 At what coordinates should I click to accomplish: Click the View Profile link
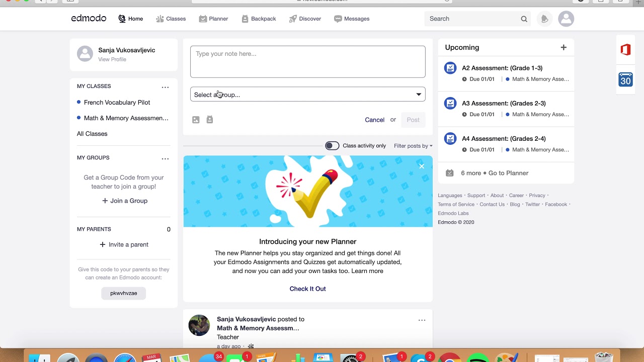coord(112,59)
